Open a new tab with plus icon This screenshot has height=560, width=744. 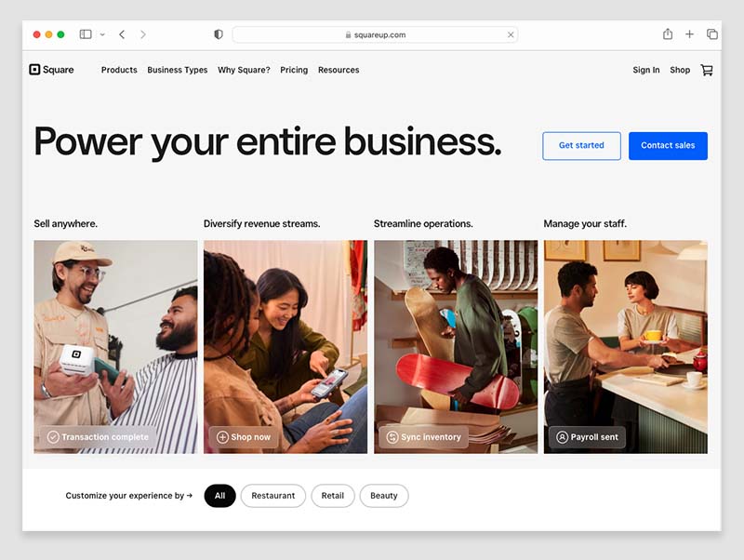[x=689, y=34]
